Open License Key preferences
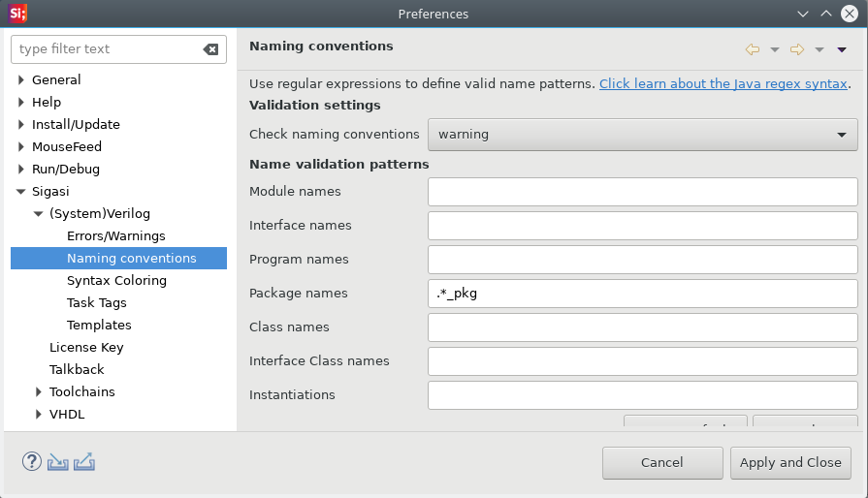868x498 pixels. coord(86,347)
